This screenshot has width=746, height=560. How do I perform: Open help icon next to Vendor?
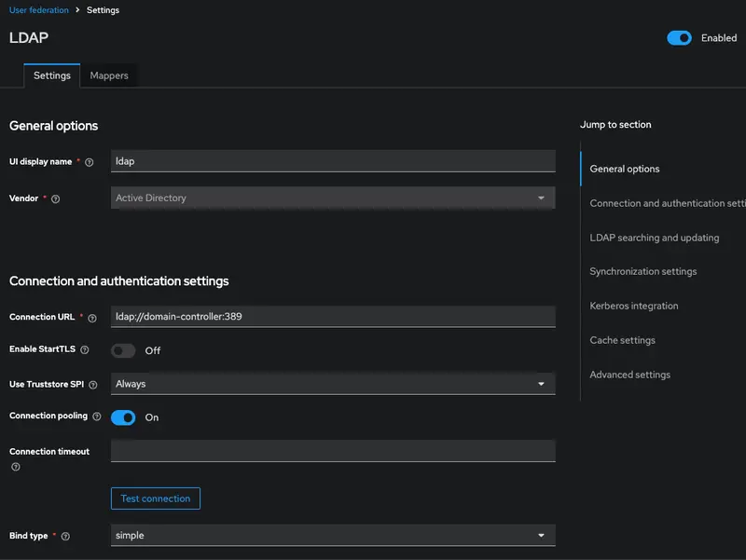[x=56, y=198]
